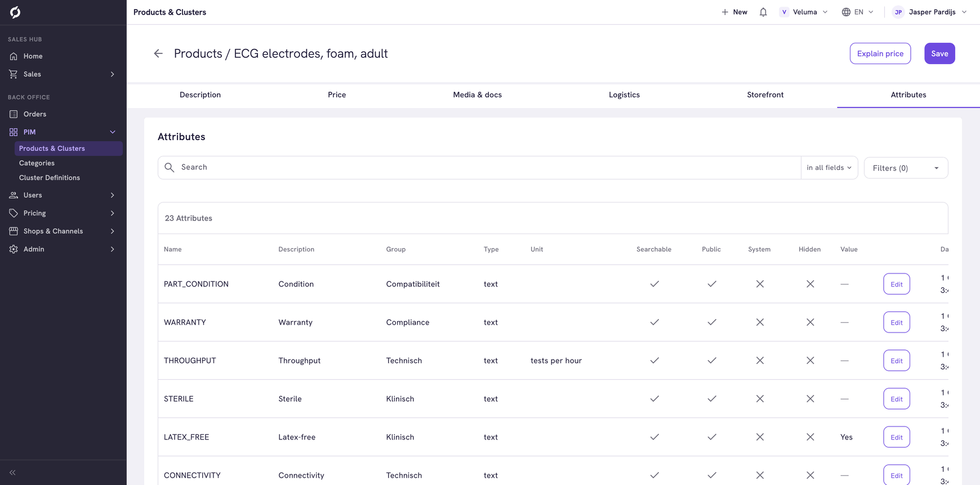Open the Veluma organization switcher

pos(804,12)
